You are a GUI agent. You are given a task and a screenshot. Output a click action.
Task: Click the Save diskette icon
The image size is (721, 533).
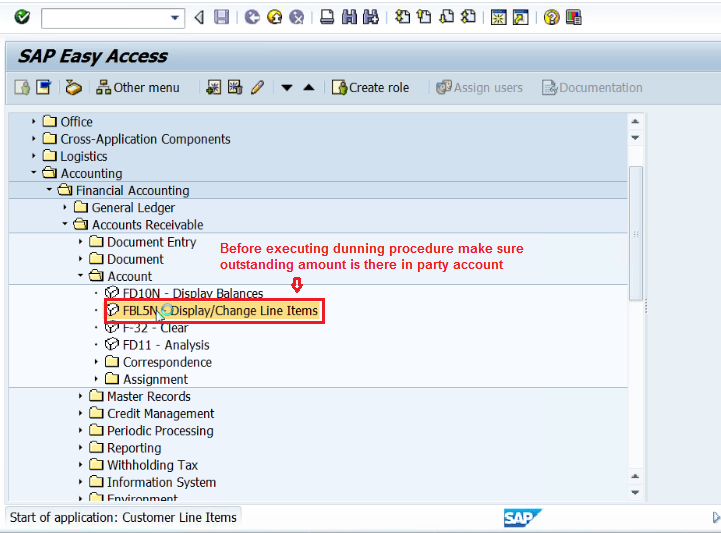(x=222, y=17)
